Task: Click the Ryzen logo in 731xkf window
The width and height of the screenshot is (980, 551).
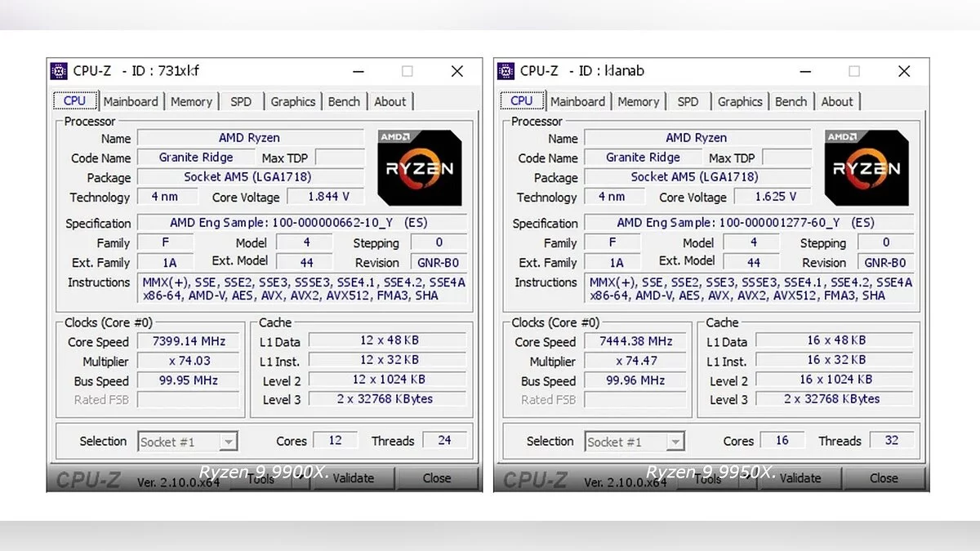Action: click(x=420, y=167)
